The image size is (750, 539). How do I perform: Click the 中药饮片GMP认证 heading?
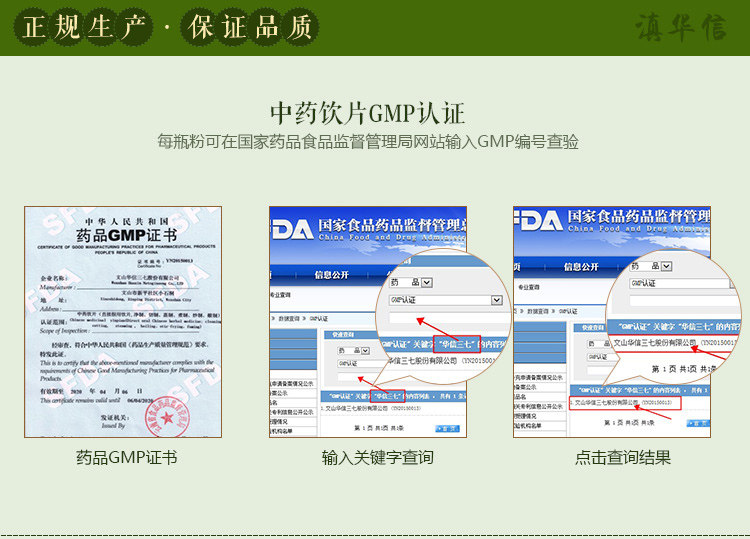[367, 113]
